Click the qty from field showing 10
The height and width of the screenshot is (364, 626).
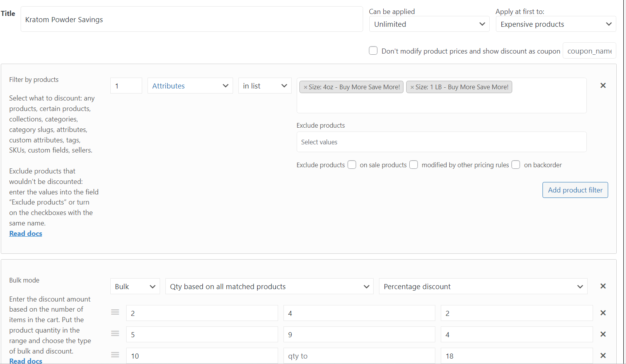(202, 356)
